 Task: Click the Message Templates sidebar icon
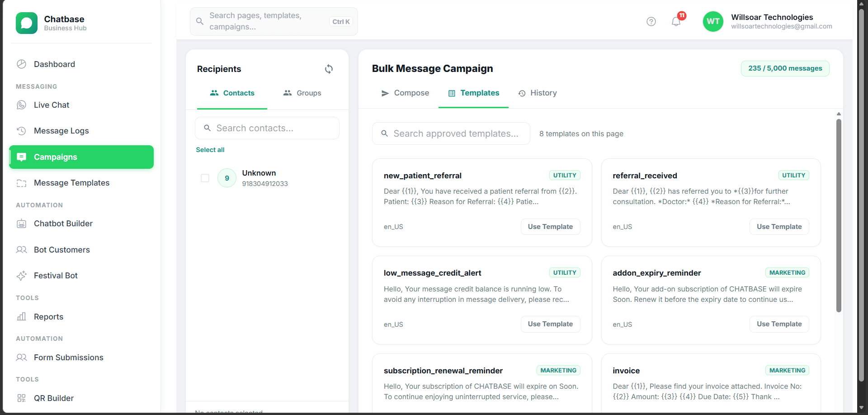(21, 183)
